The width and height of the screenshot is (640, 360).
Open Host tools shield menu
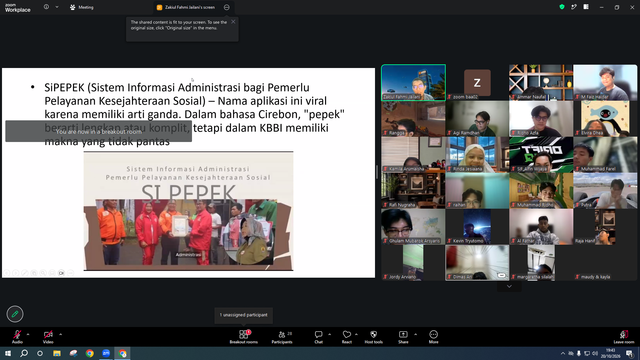click(373, 337)
